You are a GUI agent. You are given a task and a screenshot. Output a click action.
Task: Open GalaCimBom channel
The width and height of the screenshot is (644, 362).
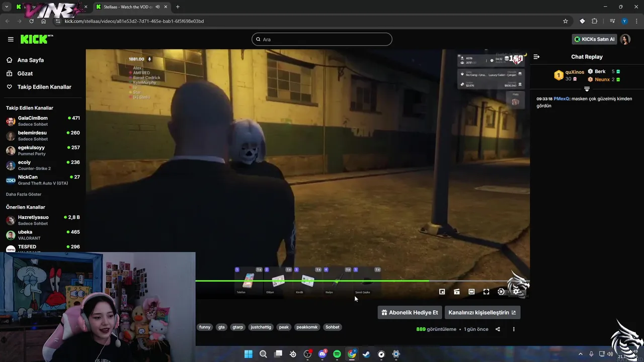coord(43,121)
